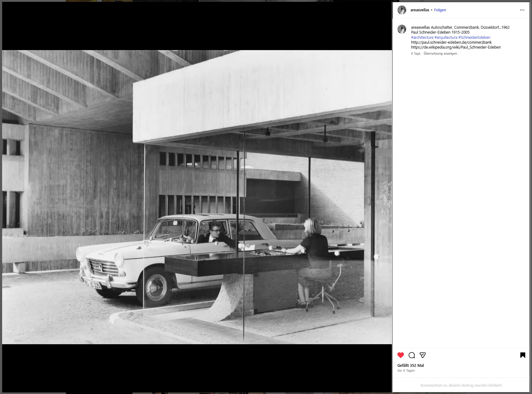Screen dimensions: 532x394
Task: Click the '6 Tage' caption timestamp
Action: click(x=415, y=53)
